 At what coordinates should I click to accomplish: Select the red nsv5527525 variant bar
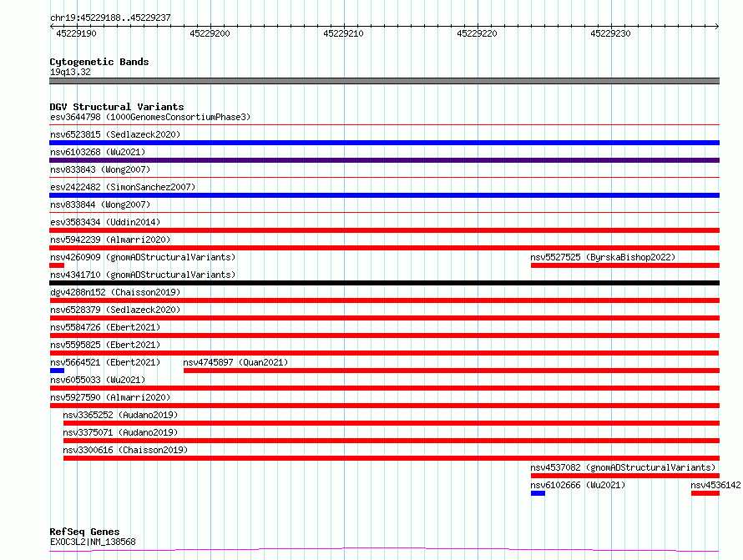tap(625, 265)
